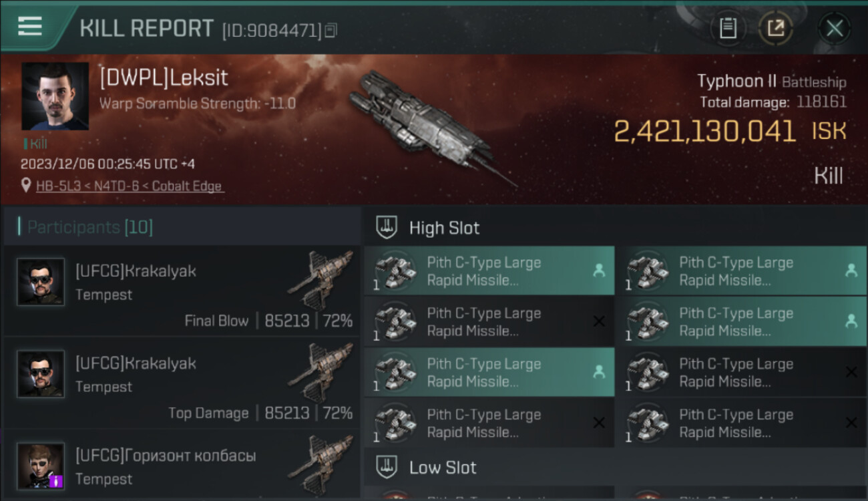Open the HB-5L3 location link
The image size is (868, 501).
click(x=129, y=186)
